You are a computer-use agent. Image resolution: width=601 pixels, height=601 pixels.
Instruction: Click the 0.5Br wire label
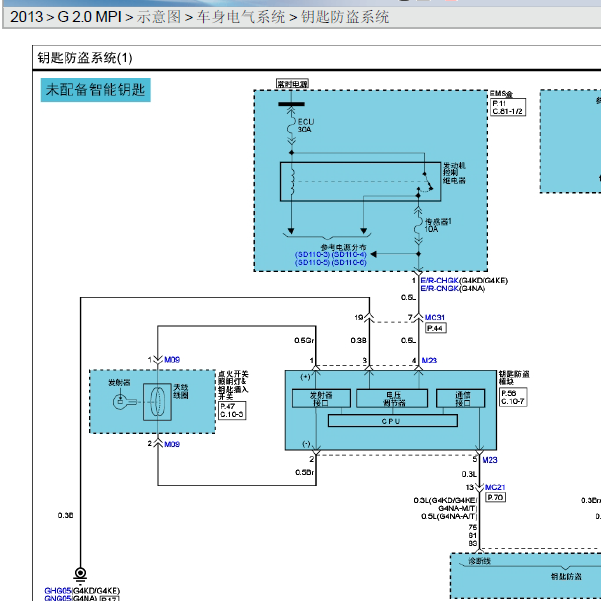click(x=305, y=472)
